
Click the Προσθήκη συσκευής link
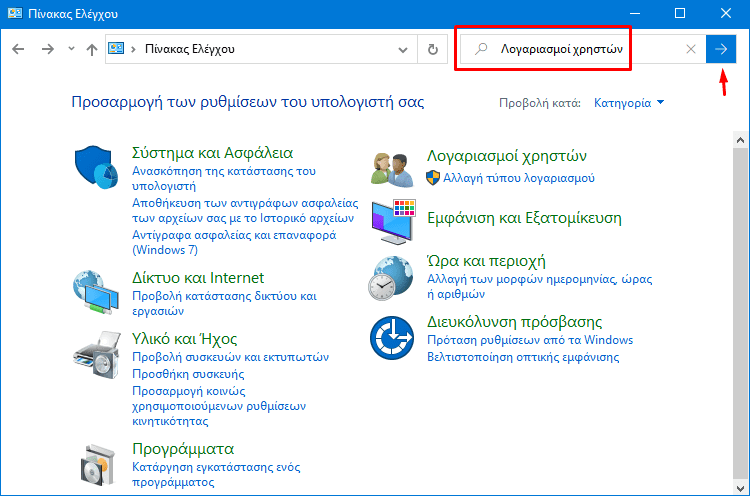(x=188, y=374)
